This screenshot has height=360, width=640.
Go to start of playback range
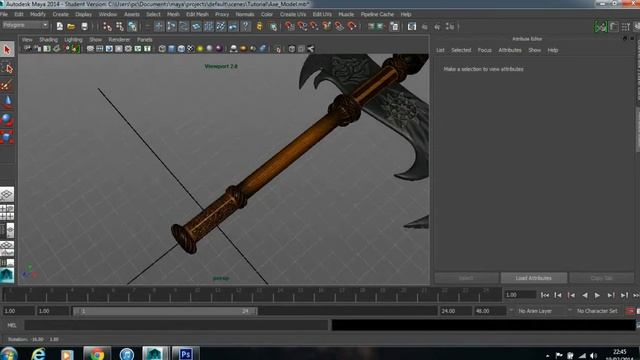pyautogui.click(x=545, y=295)
